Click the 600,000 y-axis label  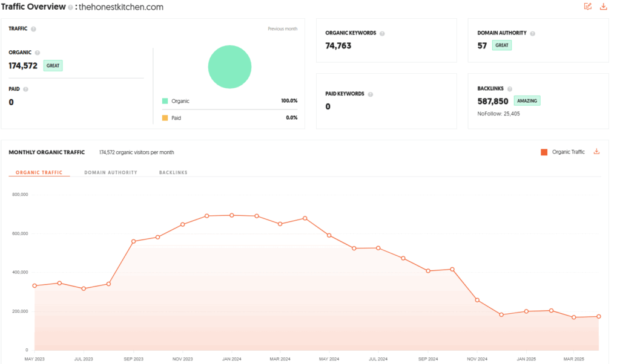(20, 234)
